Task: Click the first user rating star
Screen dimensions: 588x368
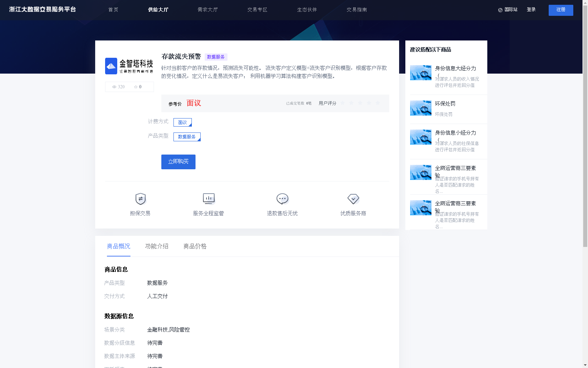Action: pyautogui.click(x=343, y=103)
